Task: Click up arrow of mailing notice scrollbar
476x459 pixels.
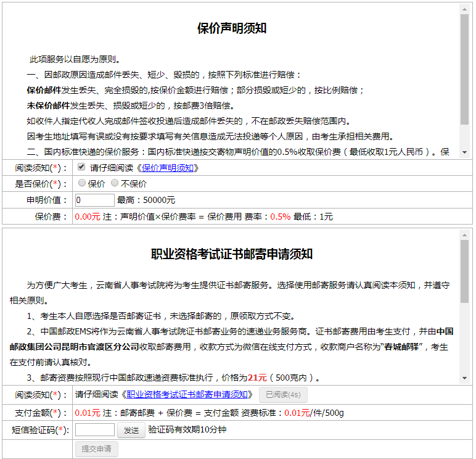Action: 464,234
